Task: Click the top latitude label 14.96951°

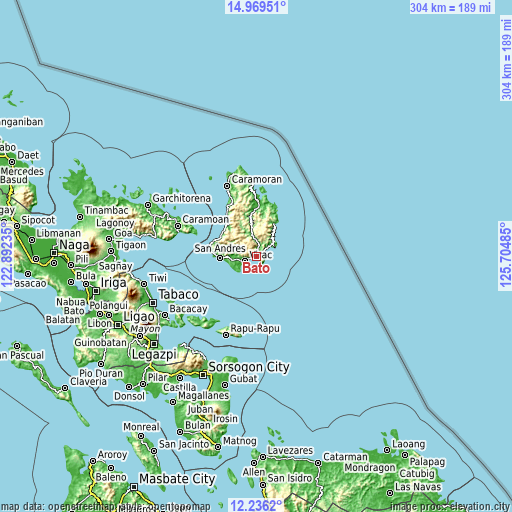Action: pos(256,7)
